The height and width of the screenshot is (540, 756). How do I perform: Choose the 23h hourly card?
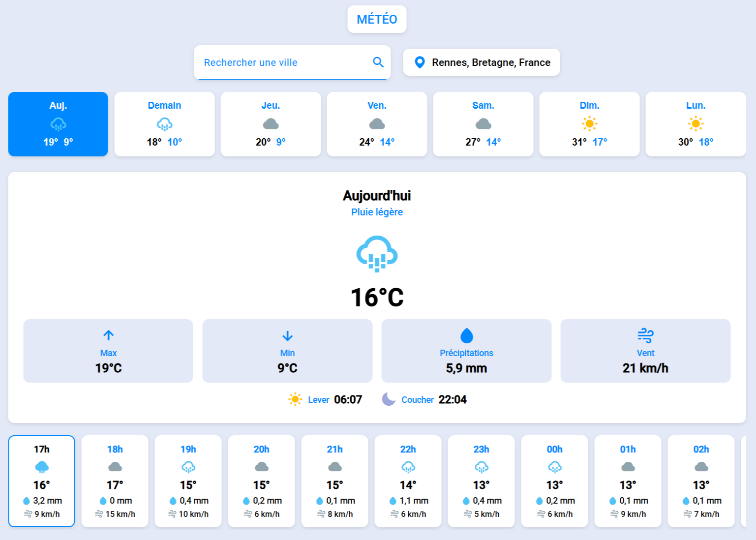click(x=482, y=481)
